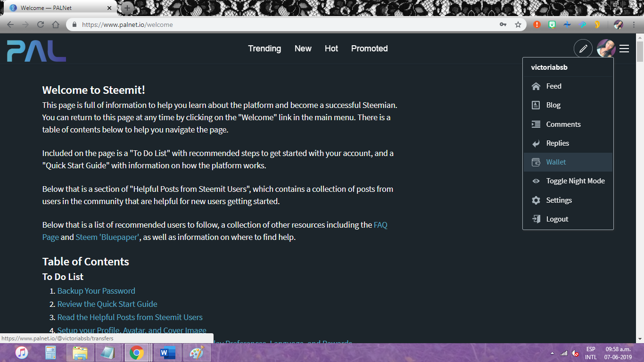This screenshot has height=362, width=644.
Task: Go to Promoted posts
Action: click(x=370, y=49)
